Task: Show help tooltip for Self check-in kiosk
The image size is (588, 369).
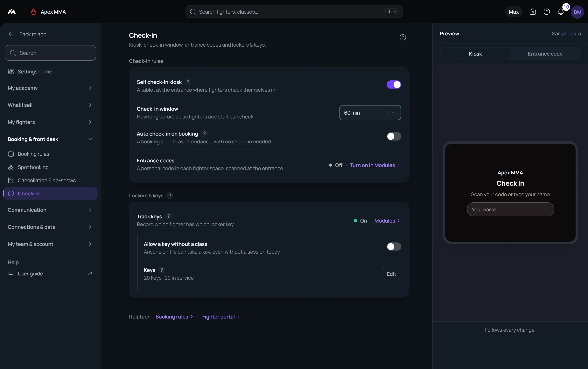Action: click(188, 82)
